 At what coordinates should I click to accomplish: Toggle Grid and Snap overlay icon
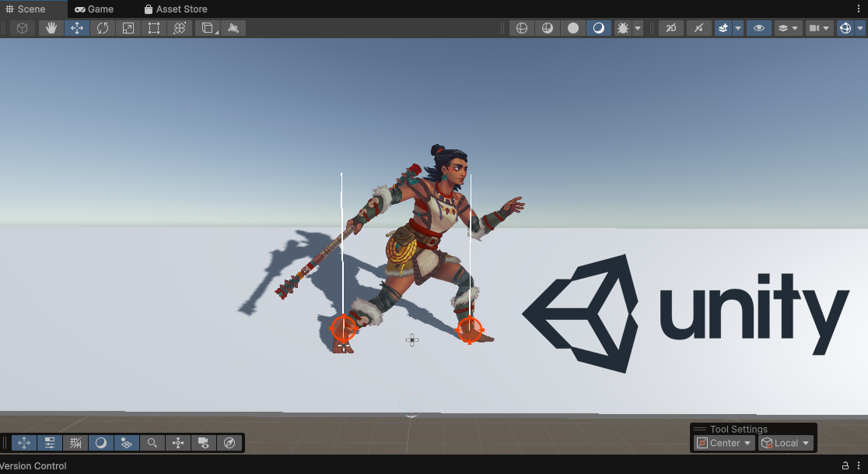point(75,443)
